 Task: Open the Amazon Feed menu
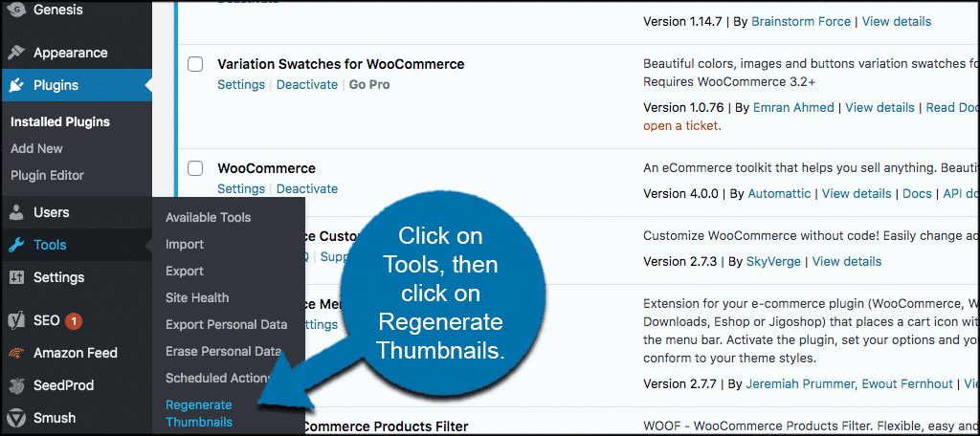tap(76, 353)
